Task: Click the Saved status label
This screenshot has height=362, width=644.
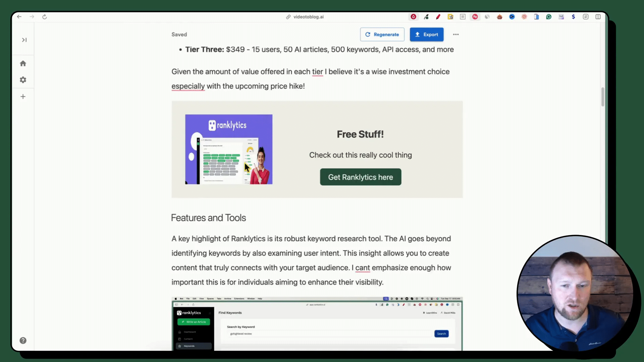Action: tap(179, 35)
